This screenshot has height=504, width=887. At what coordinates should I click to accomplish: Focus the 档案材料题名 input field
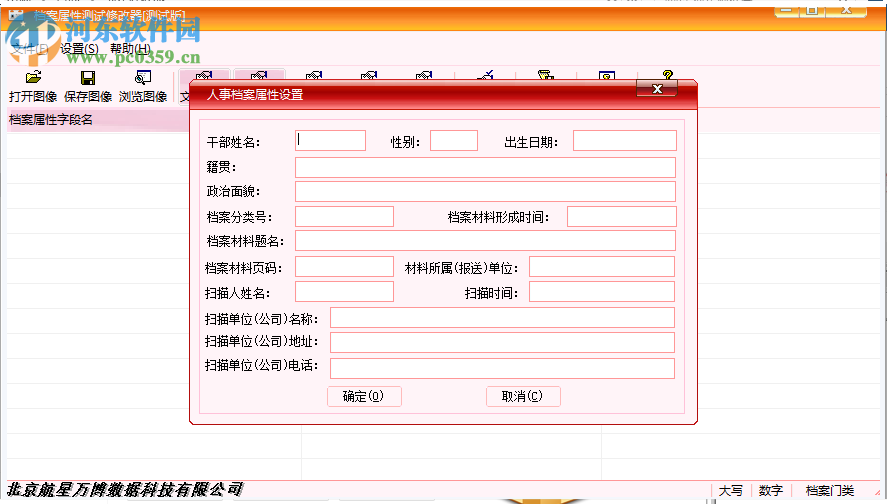(485, 241)
